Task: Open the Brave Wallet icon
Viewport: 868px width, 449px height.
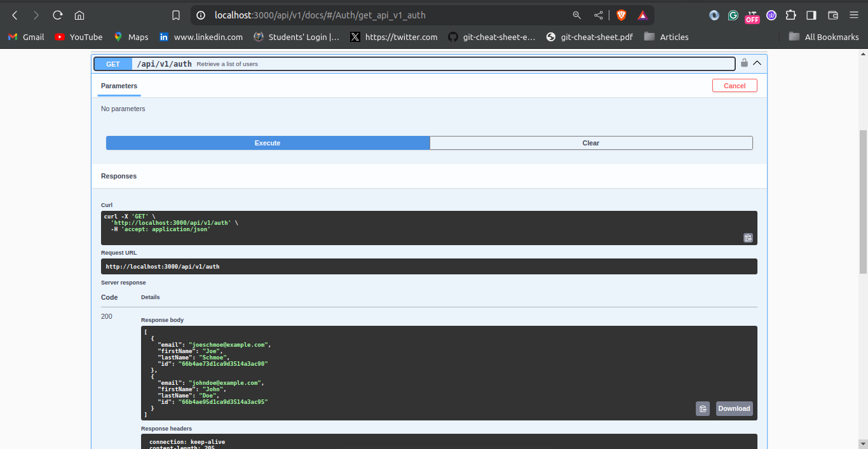Action: [x=833, y=15]
